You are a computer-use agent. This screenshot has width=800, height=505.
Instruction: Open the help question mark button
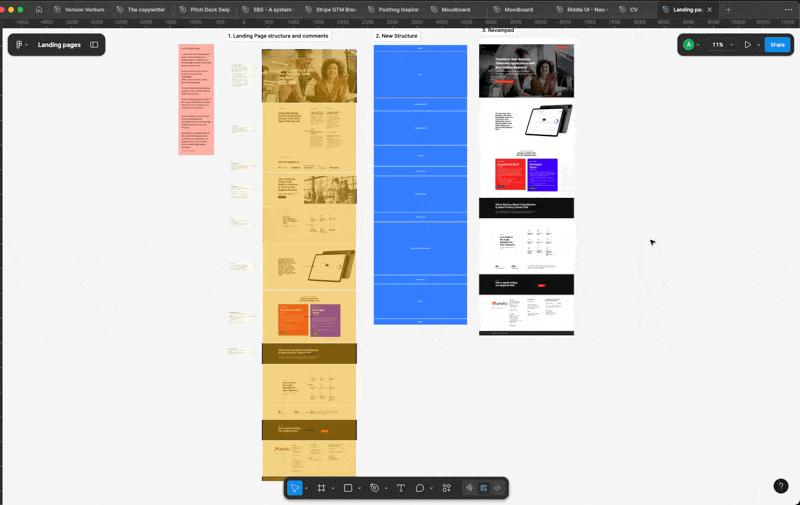(x=781, y=486)
